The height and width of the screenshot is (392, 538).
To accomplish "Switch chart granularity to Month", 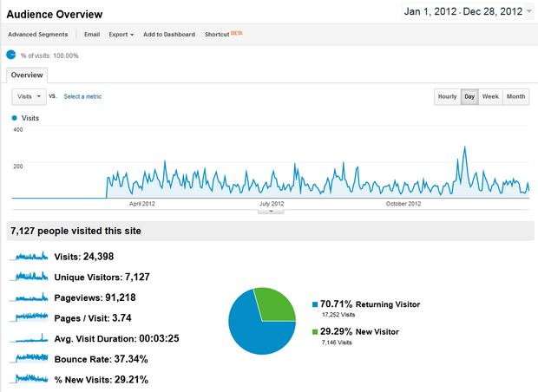I will click(x=515, y=96).
